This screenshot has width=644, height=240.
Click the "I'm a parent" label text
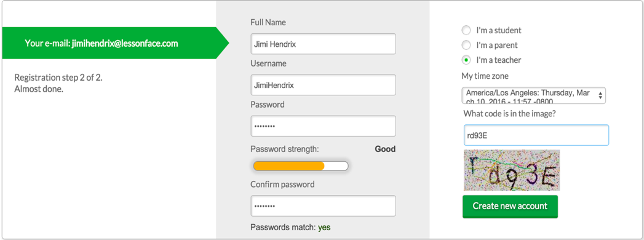(497, 45)
